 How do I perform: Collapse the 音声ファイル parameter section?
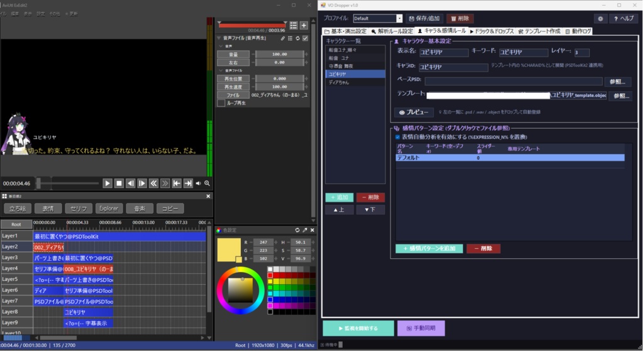click(220, 70)
